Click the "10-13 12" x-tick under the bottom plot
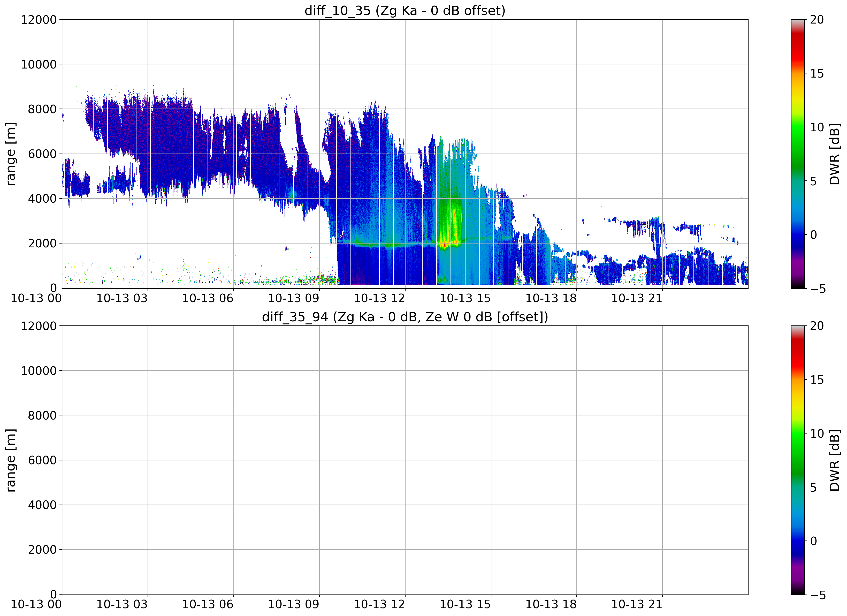The height and width of the screenshot is (616, 847). (x=379, y=604)
